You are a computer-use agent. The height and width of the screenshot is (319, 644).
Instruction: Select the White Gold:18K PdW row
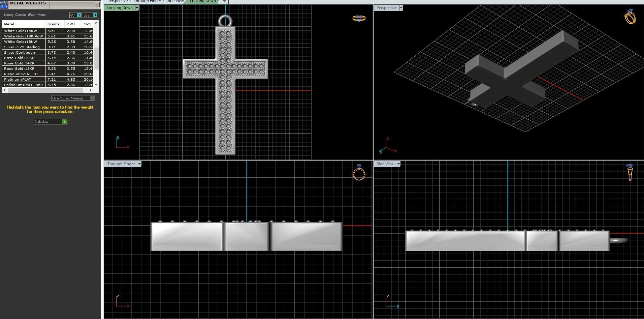[48, 36]
